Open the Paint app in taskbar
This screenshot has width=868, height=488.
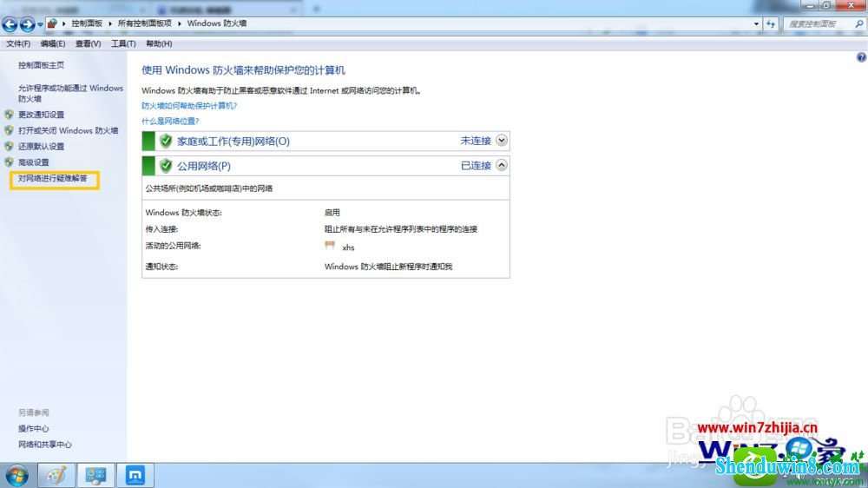tap(56, 475)
